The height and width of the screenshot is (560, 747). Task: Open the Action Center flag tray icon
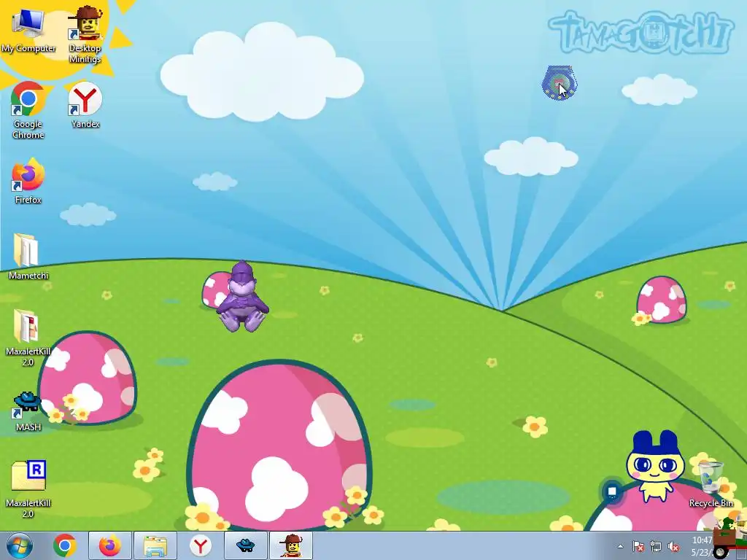[x=638, y=547]
